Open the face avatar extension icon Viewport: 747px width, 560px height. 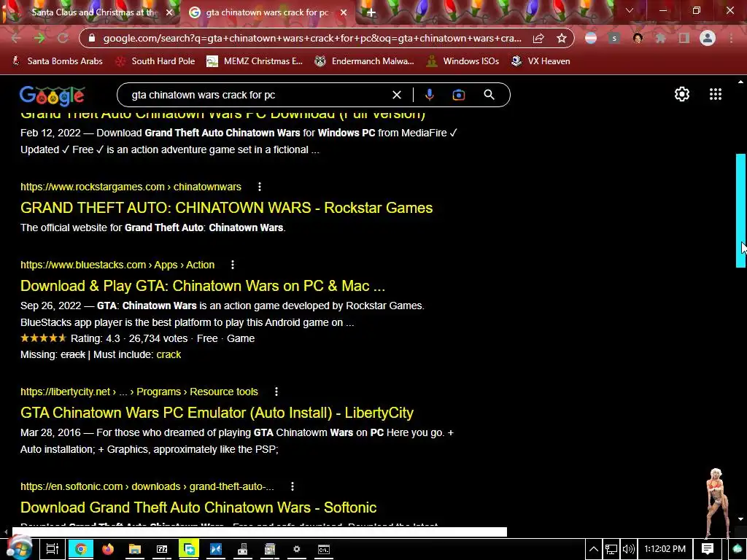coord(638,38)
